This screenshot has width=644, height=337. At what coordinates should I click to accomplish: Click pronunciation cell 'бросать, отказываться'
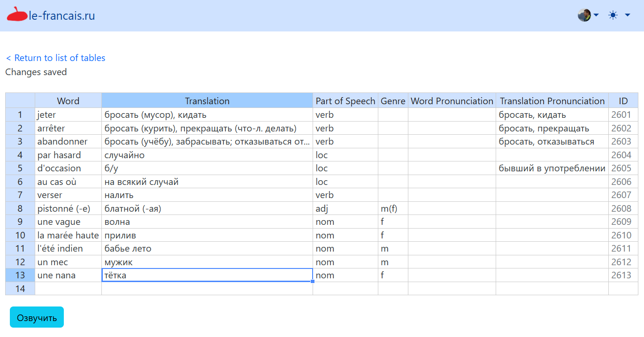point(552,142)
